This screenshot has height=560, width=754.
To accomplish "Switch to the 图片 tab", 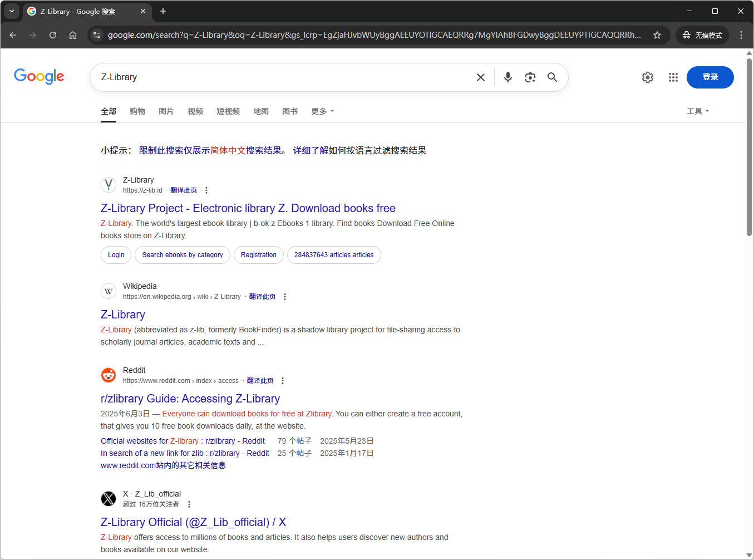I will 166,111.
